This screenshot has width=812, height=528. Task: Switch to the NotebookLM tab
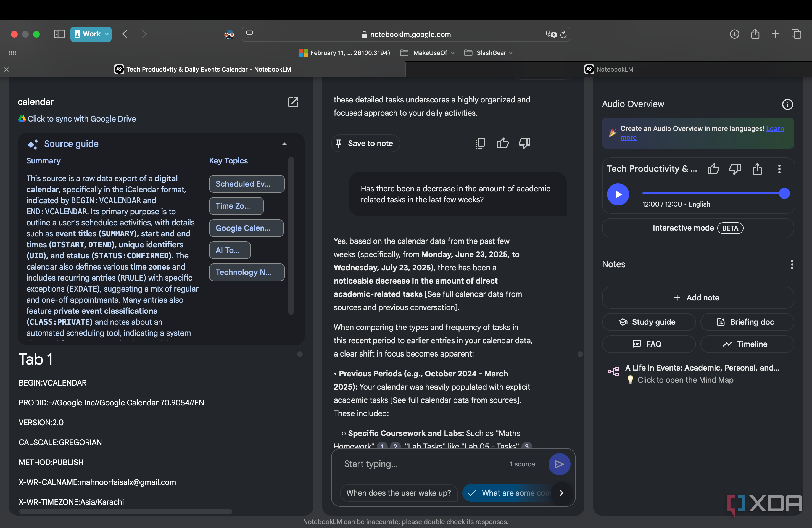click(x=609, y=69)
